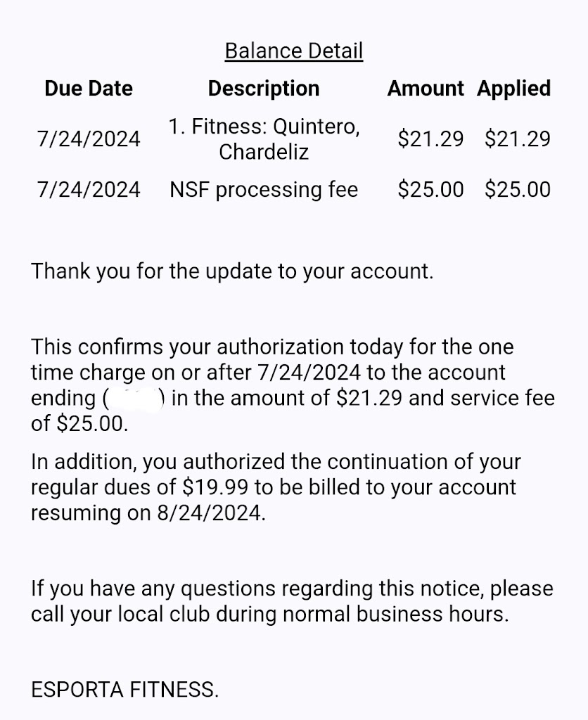
Task: Select the Fitness: Quintero, Chardeliz description
Action: coord(264,139)
